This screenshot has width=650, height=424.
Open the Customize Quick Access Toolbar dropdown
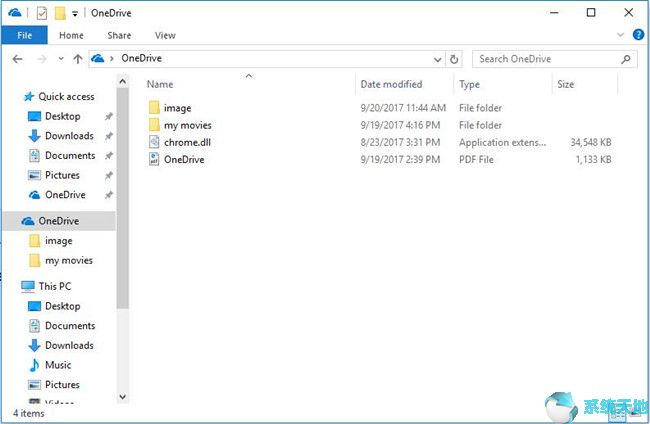coord(75,14)
